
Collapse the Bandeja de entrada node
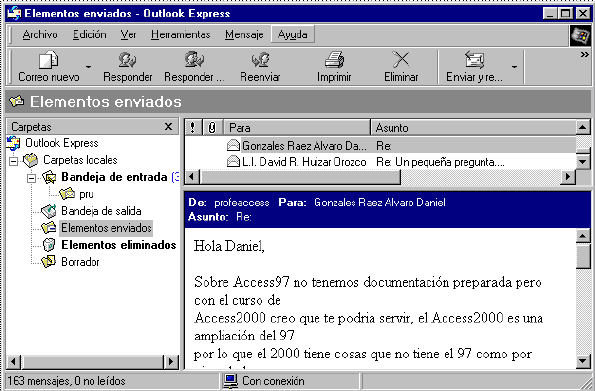(x=31, y=178)
